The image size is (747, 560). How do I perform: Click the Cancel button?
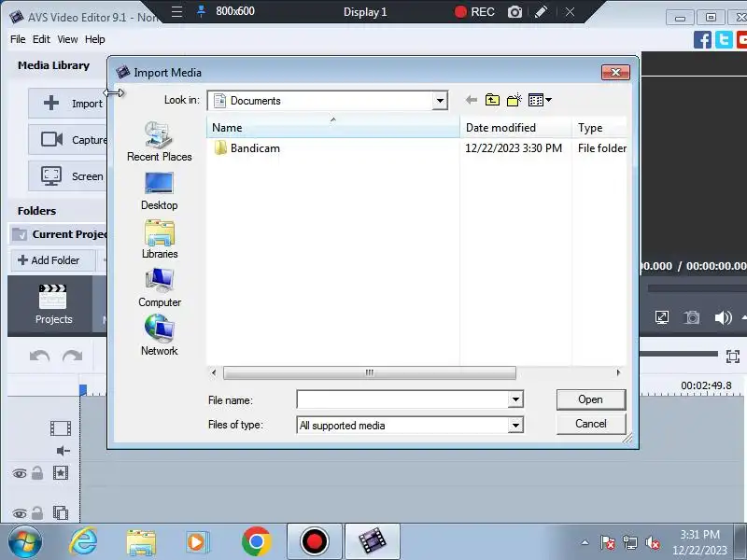591,424
